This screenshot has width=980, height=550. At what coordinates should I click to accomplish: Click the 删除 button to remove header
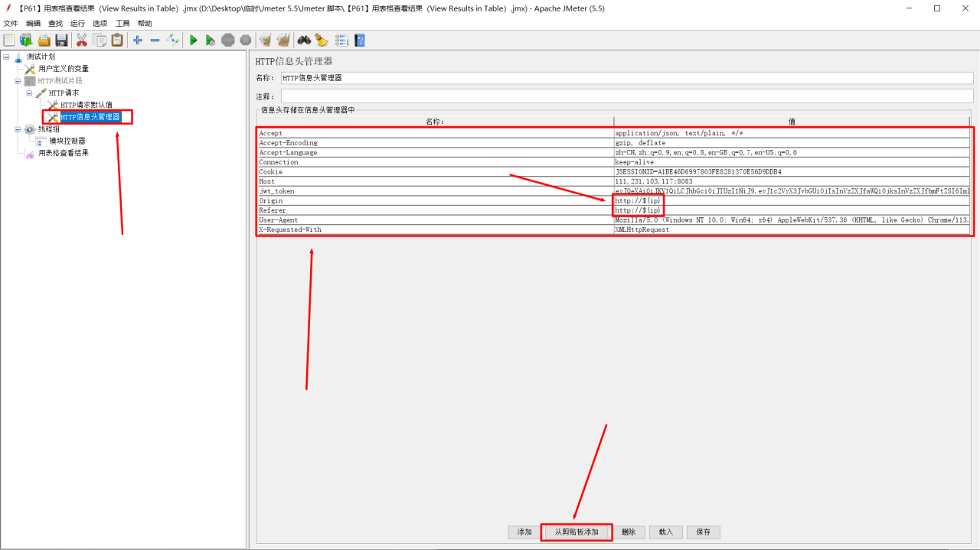(629, 532)
